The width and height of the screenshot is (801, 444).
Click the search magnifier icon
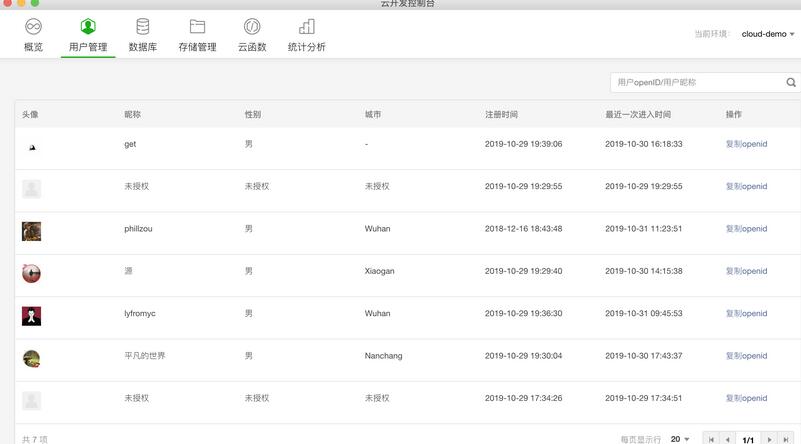tap(791, 83)
